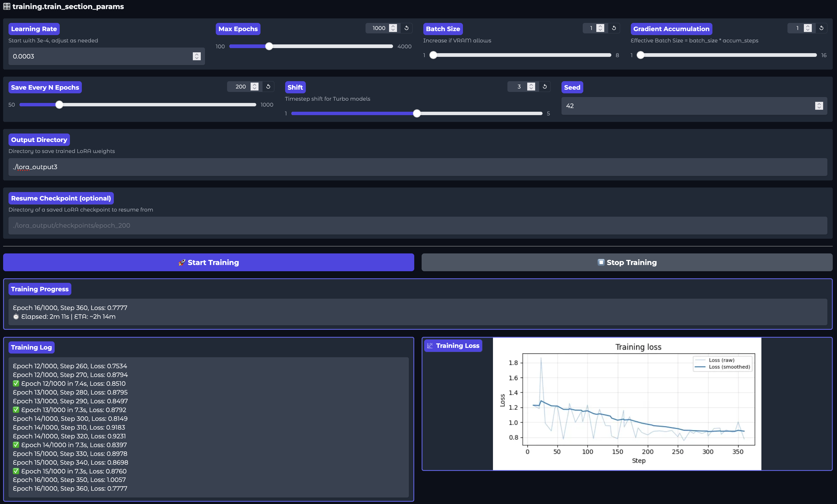Reset the Save Every N Epochs value
This screenshot has width=837, height=504.
pos(268,87)
